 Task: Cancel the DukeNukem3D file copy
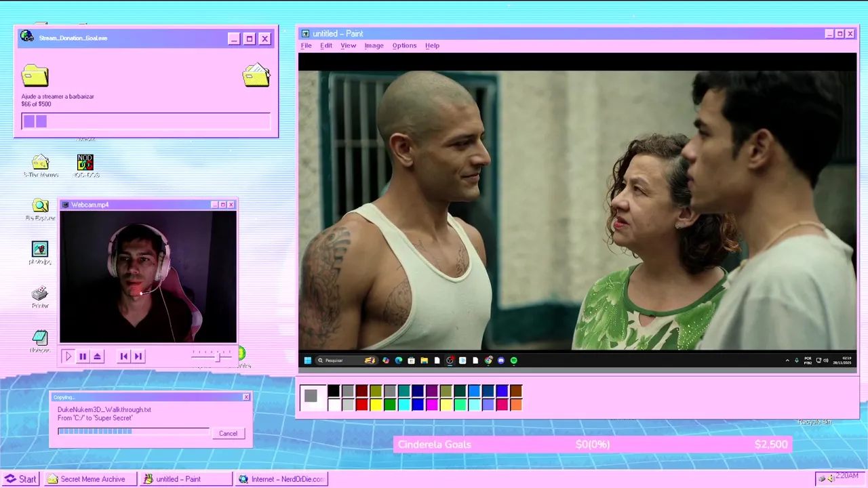tap(228, 433)
